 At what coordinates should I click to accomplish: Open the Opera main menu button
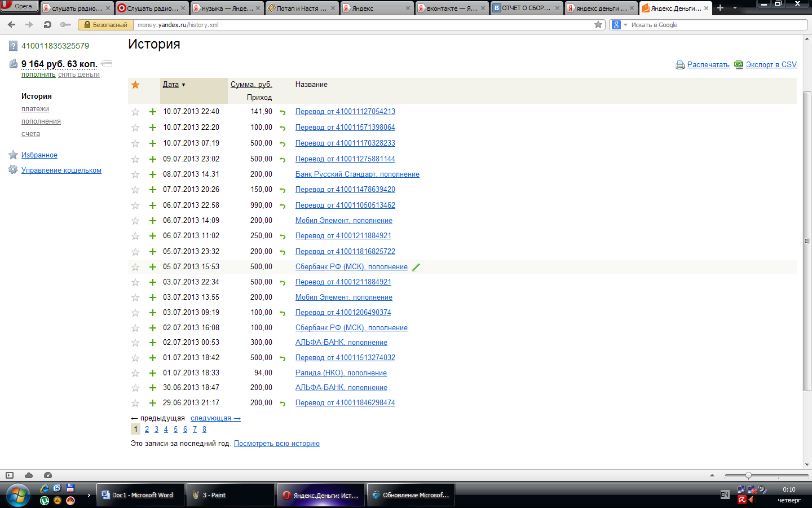[19, 6]
